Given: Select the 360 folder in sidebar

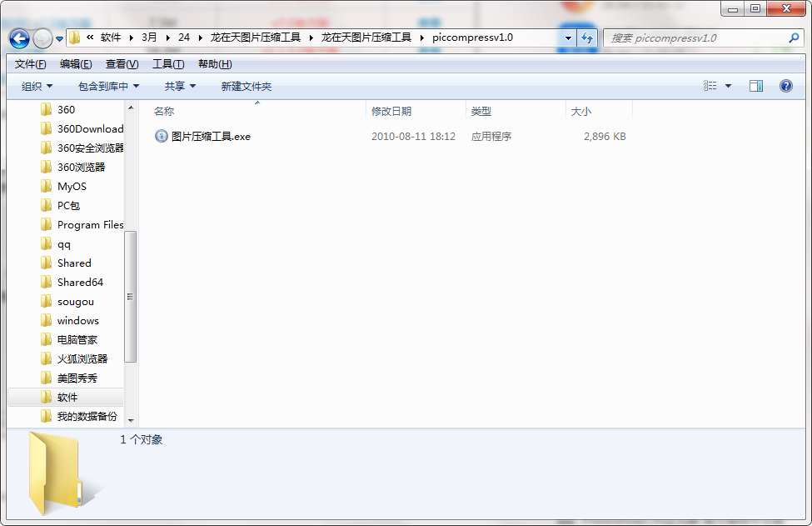Looking at the screenshot, I should [x=66, y=109].
